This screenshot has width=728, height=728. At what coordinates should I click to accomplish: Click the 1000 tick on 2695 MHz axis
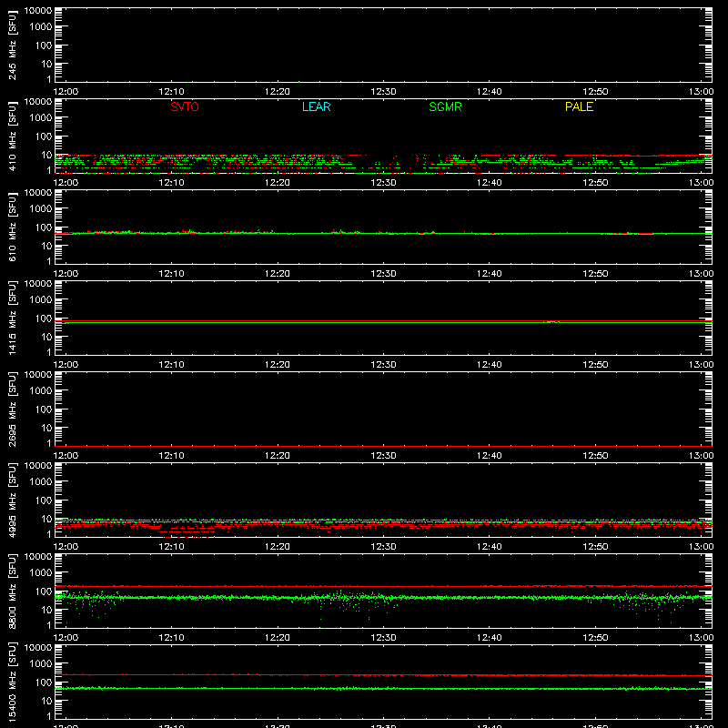[x=41, y=391]
